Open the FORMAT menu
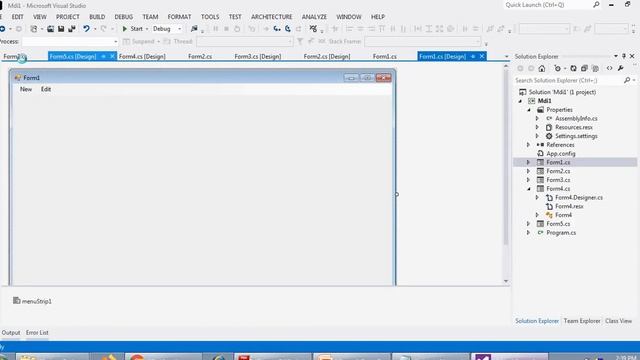 click(x=179, y=17)
